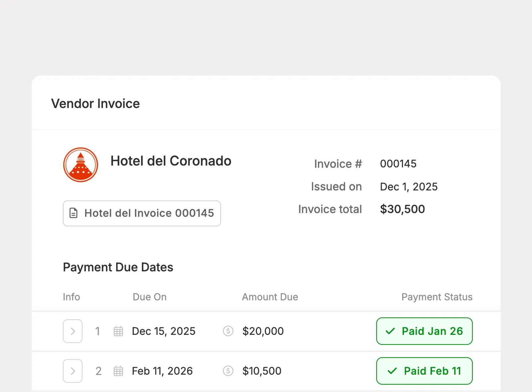The width and height of the screenshot is (532, 392).
Task: Select the Dec 15, 2025 due date
Action: (x=164, y=331)
